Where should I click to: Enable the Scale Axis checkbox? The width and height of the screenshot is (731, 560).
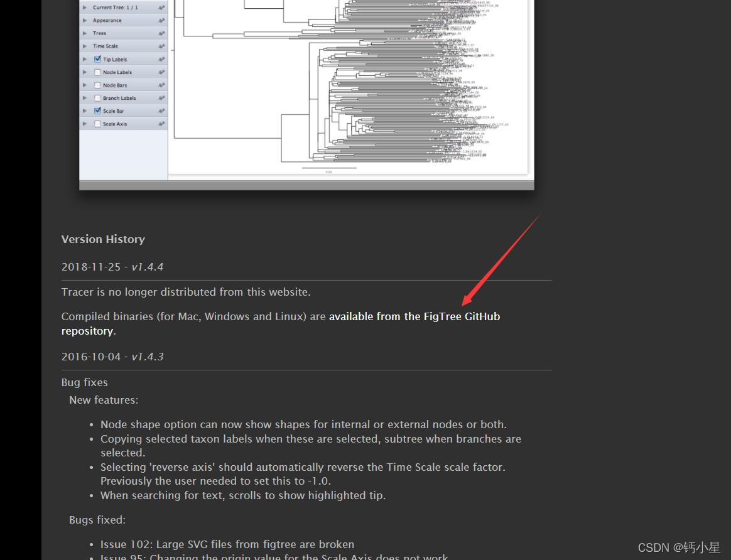(x=97, y=124)
